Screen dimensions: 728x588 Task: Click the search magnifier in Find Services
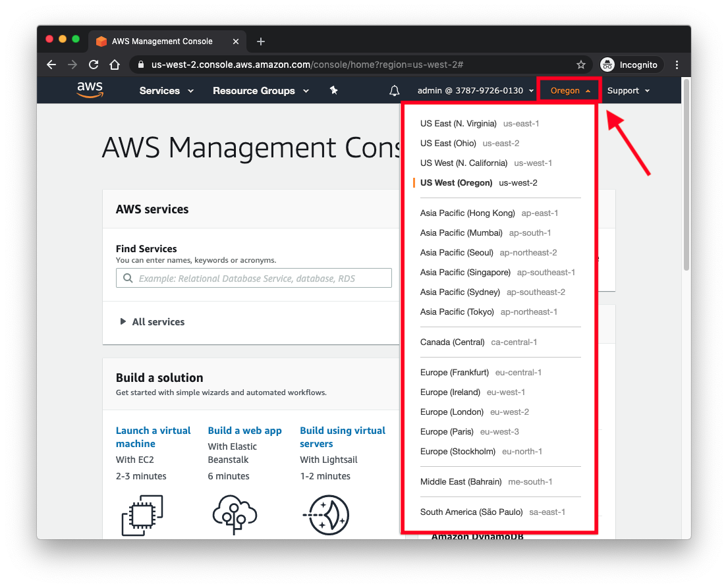[128, 278]
